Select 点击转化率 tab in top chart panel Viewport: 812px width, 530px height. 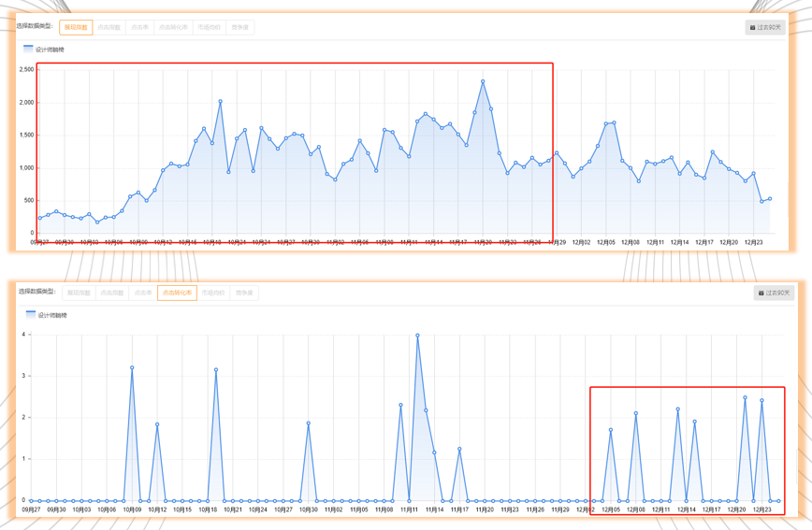tap(173, 27)
